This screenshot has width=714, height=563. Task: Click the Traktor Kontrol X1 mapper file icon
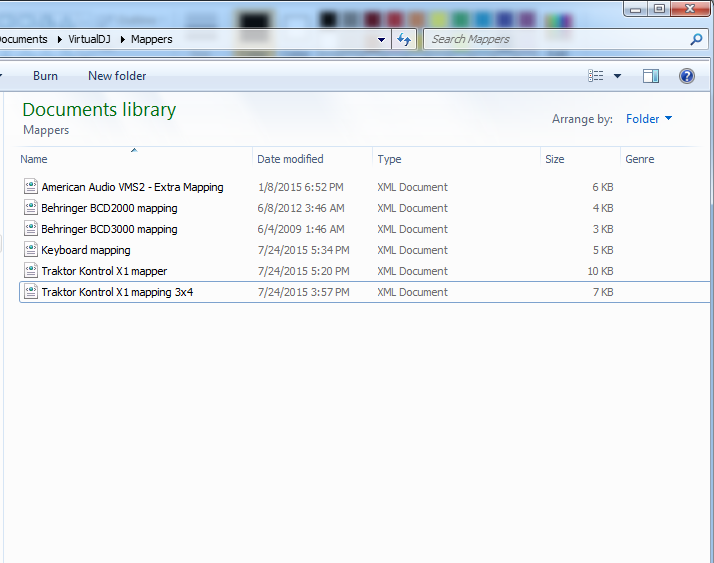click(x=31, y=271)
